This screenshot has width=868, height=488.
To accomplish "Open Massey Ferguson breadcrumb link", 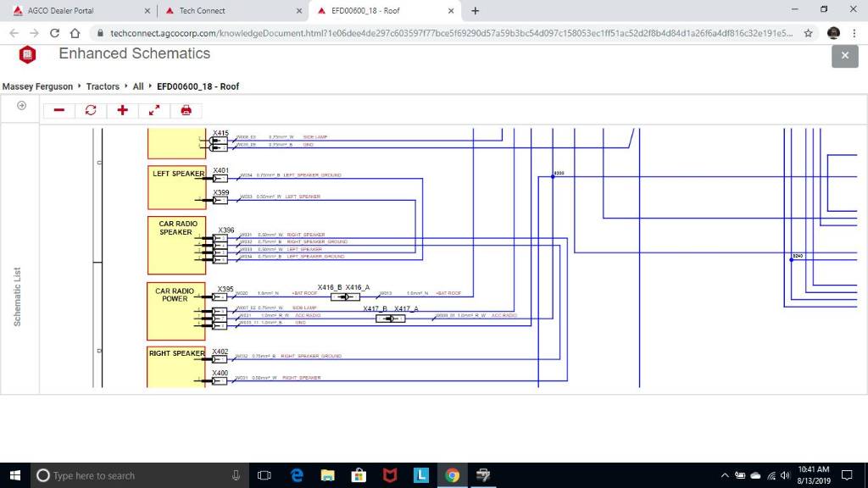I will 39,86.
